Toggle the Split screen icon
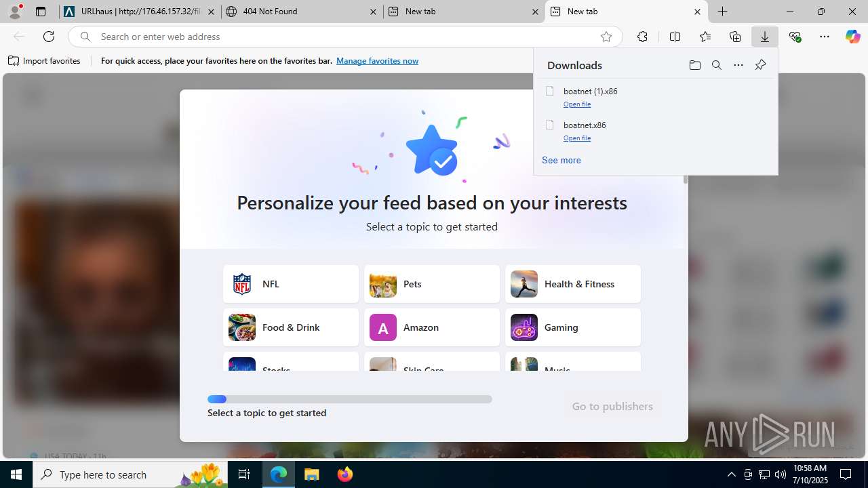The width and height of the screenshot is (868, 488). point(675,37)
